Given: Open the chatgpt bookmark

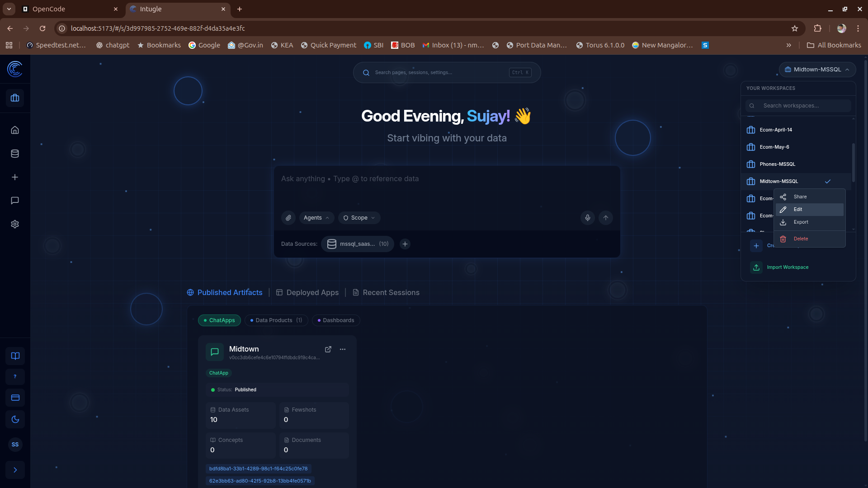Looking at the screenshot, I should coord(113,45).
